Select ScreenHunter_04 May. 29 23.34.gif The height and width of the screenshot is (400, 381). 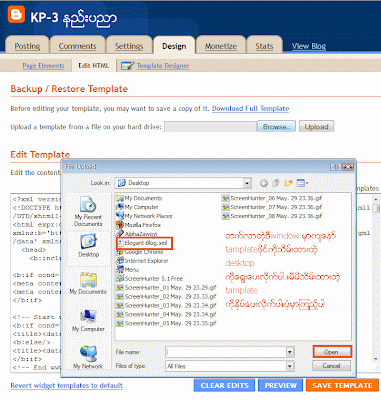[x=167, y=314]
